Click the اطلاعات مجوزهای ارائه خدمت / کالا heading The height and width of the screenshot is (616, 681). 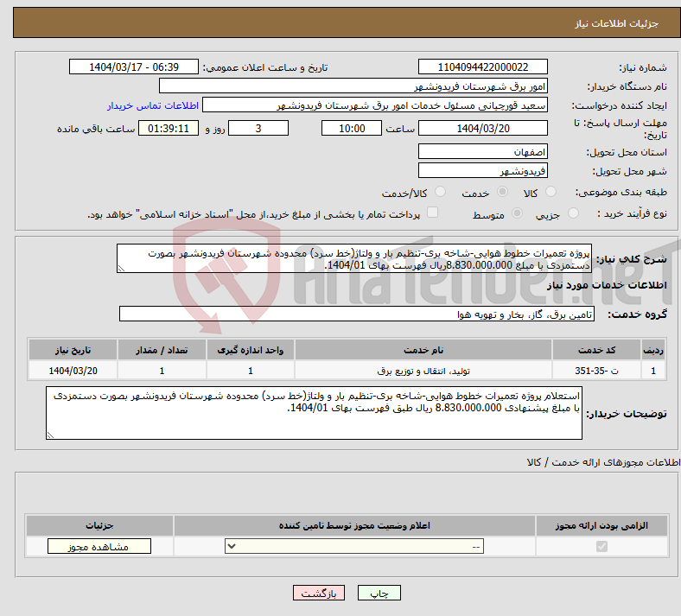(604, 462)
